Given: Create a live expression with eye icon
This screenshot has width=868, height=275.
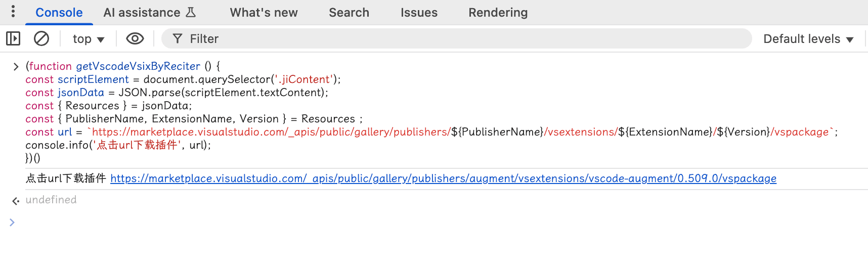Looking at the screenshot, I should coord(135,38).
